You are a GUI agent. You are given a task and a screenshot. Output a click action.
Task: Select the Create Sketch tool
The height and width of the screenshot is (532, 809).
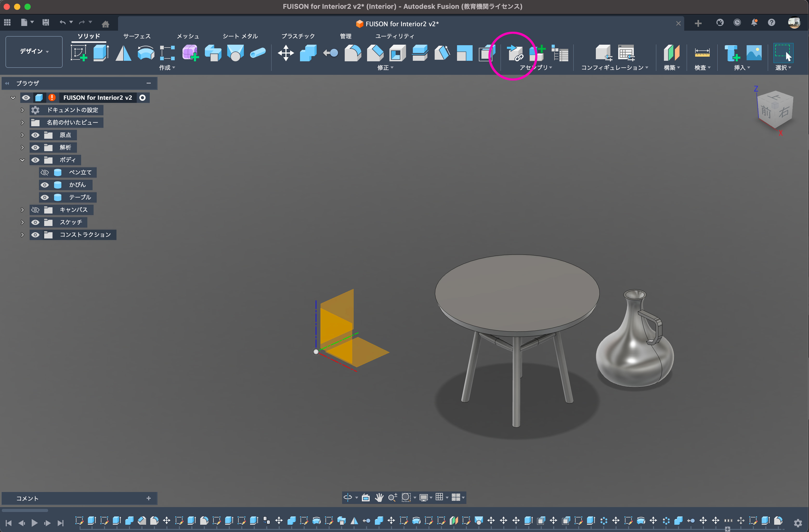pyautogui.click(x=79, y=53)
